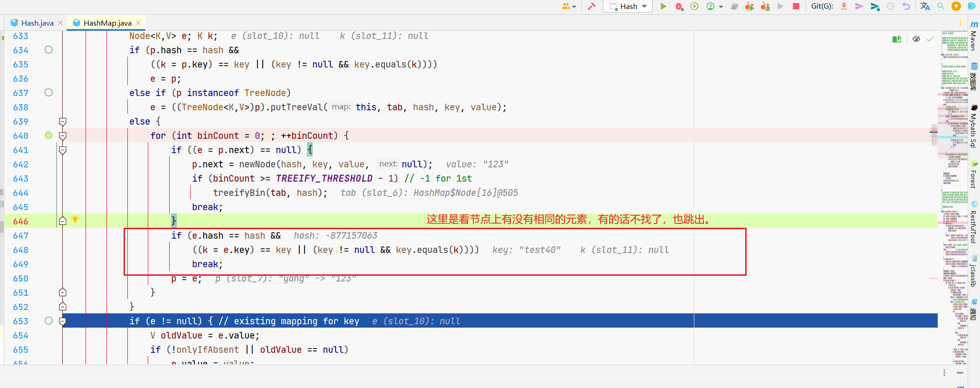The width and height of the screenshot is (980, 388).
Task: Click TREEIFY_THRESHOLD constant on line 643
Action: click(x=324, y=178)
